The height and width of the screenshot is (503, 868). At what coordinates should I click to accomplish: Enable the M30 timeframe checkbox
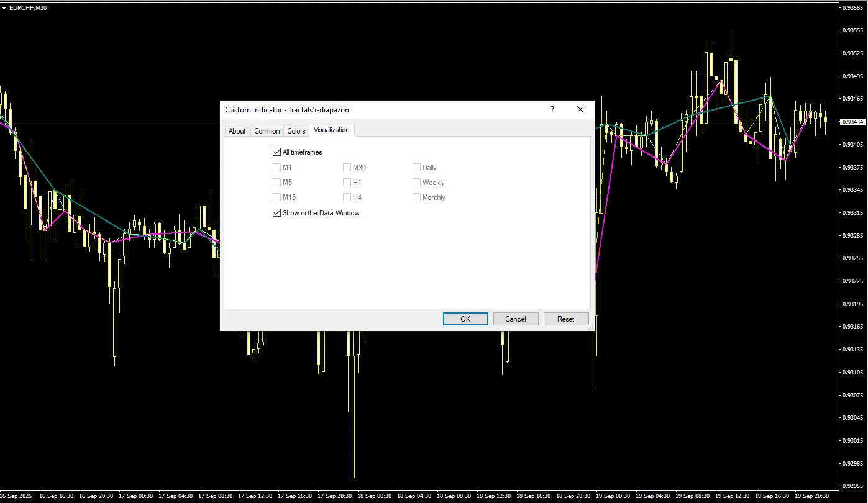coord(347,168)
